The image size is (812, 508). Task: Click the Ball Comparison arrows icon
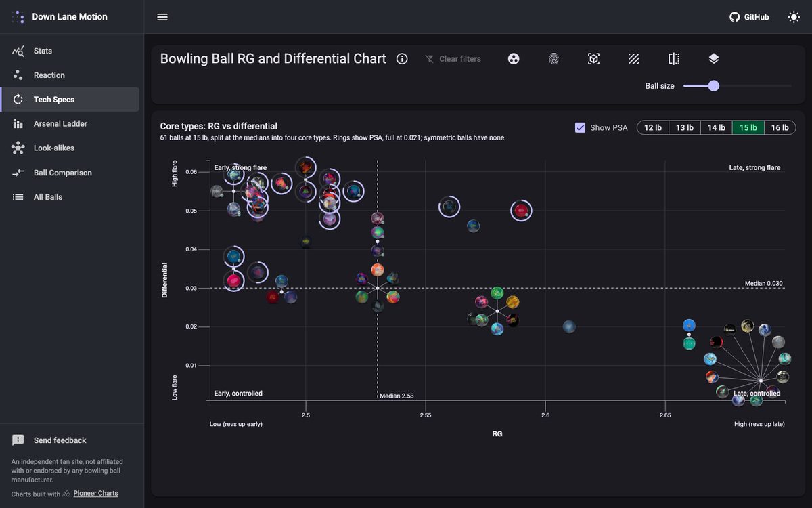18,173
